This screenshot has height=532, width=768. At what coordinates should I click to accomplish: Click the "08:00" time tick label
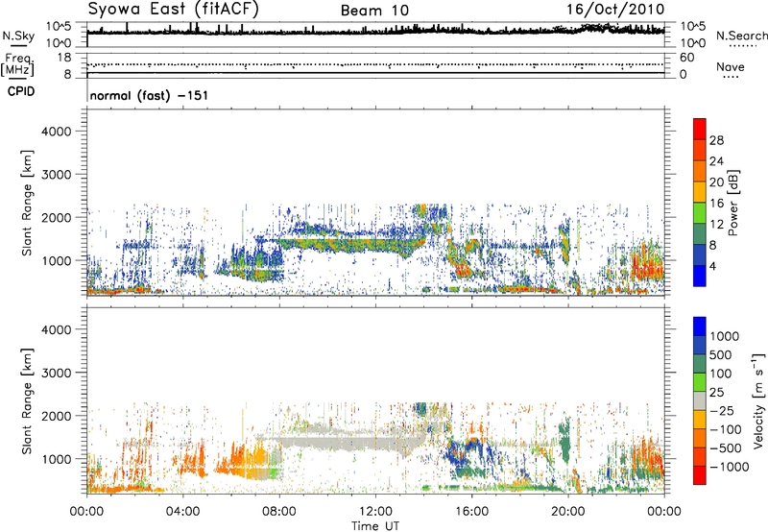coord(279,512)
